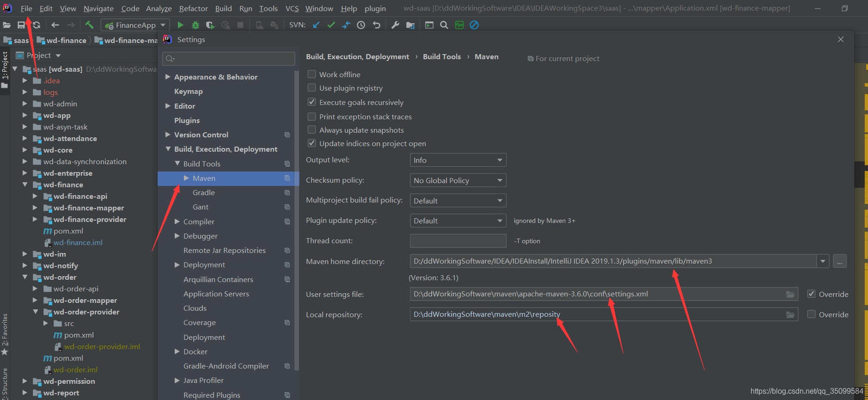Open Multiproject build fail policy dropdown
This screenshot has height=400, width=868.
[458, 201]
